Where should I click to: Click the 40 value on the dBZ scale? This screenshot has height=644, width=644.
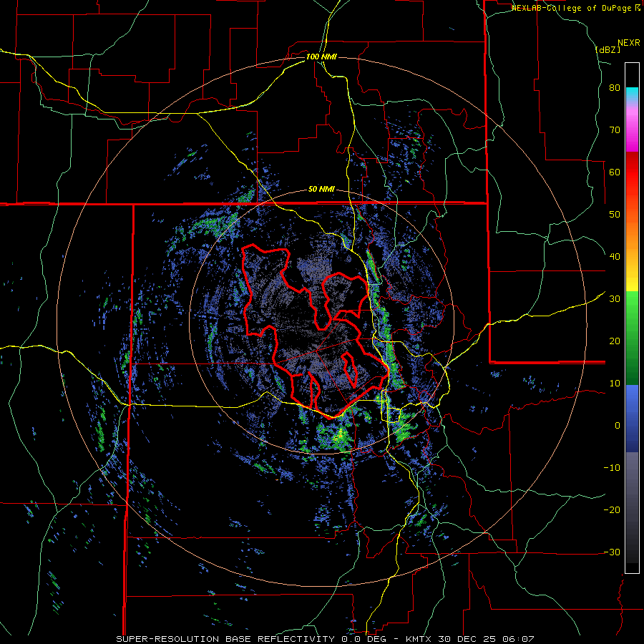click(615, 257)
